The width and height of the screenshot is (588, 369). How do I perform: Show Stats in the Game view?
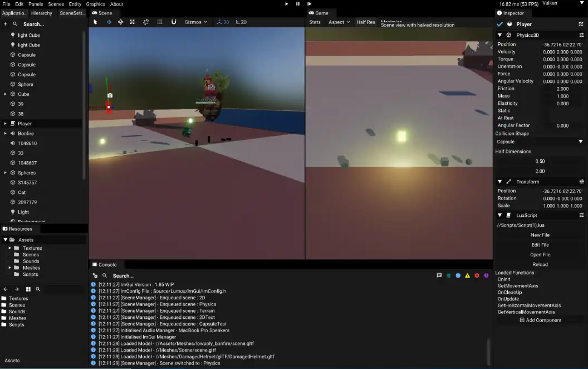[315, 22]
